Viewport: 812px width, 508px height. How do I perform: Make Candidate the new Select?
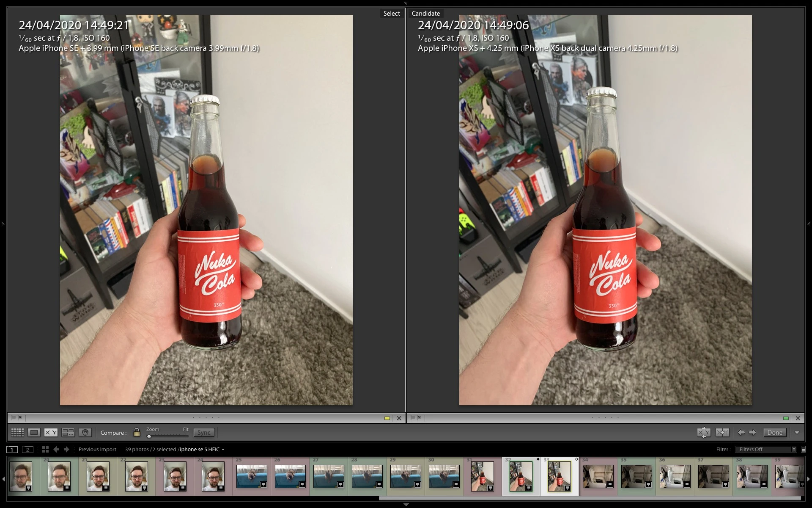[722, 432]
